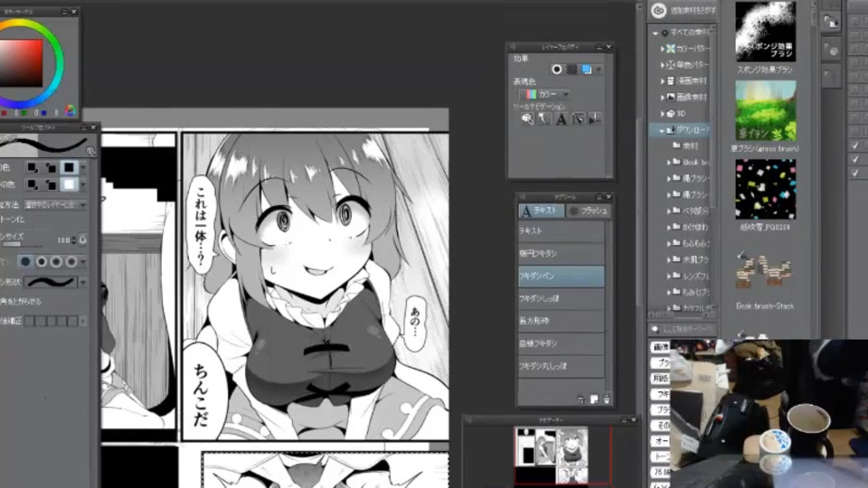The image size is (868, 488).
Task: Select the white swatch in second color row
Action: [x=69, y=184]
